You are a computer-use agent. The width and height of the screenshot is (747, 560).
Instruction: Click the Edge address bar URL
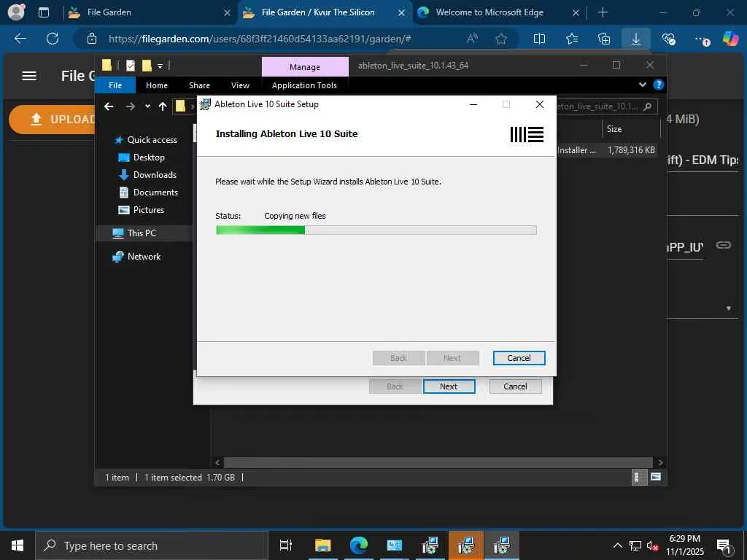(x=260, y=39)
